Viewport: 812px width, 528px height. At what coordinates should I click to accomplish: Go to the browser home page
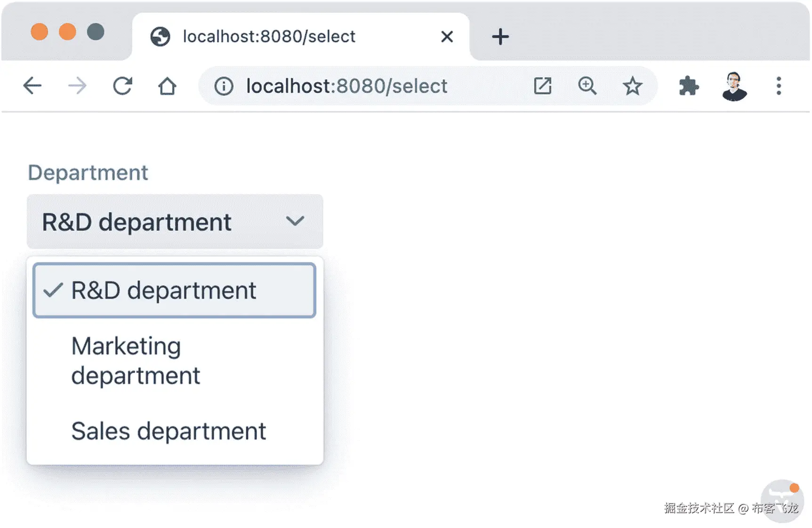point(167,86)
